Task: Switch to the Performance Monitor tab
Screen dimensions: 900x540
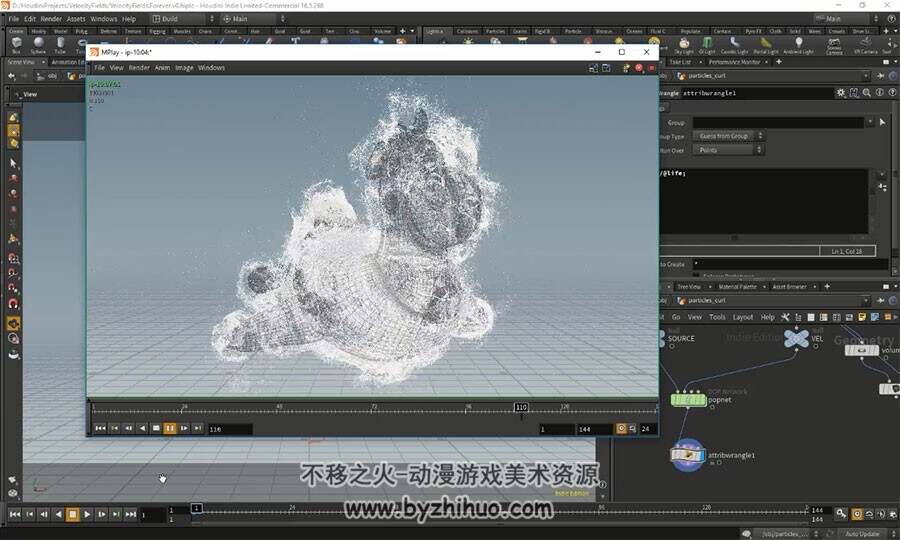Action: pyautogui.click(x=734, y=61)
